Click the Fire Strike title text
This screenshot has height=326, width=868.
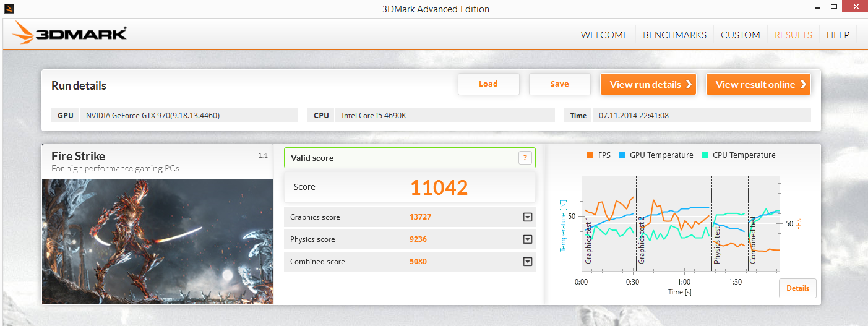click(78, 157)
